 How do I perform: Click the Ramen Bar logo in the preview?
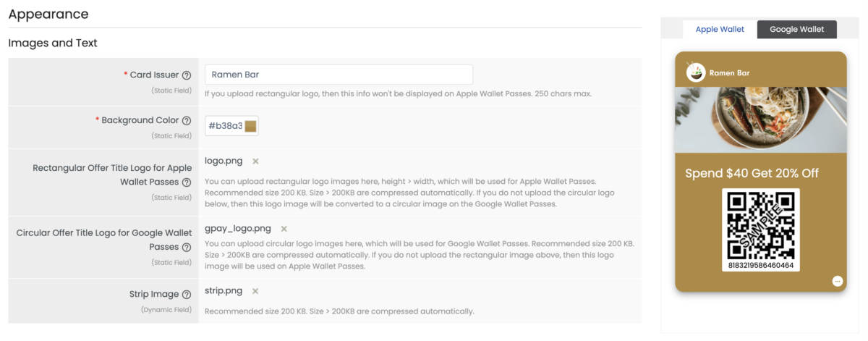(x=695, y=72)
